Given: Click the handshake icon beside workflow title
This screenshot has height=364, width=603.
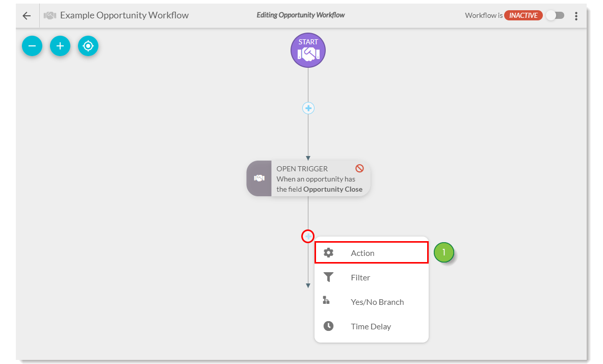Looking at the screenshot, I should tap(50, 15).
